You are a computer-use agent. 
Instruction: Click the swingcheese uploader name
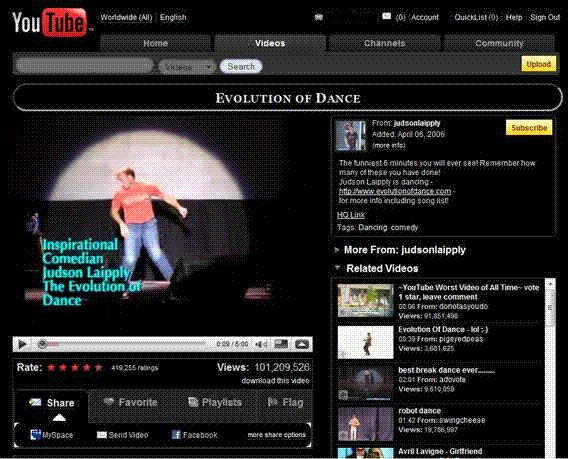point(462,420)
